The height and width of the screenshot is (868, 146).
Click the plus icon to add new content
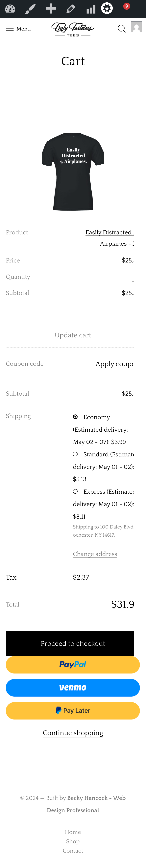[51, 9]
